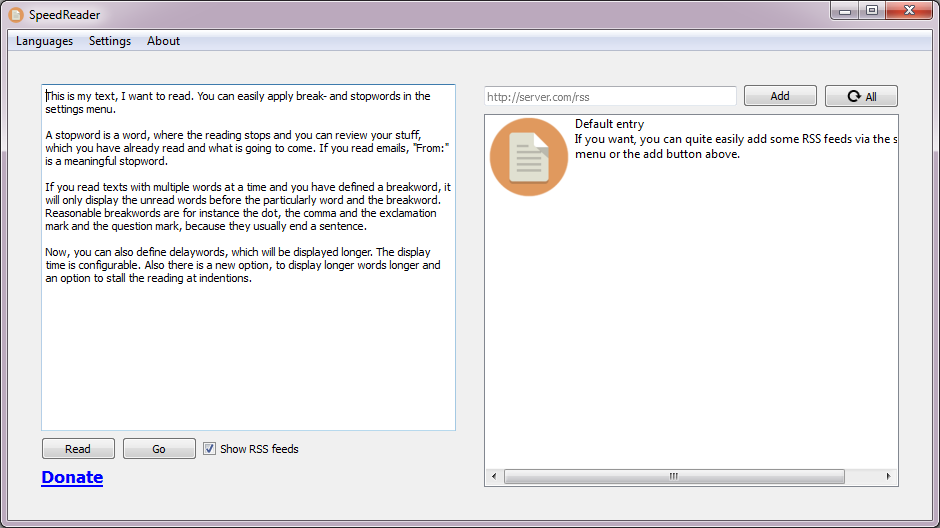Open the About menu

(163, 41)
